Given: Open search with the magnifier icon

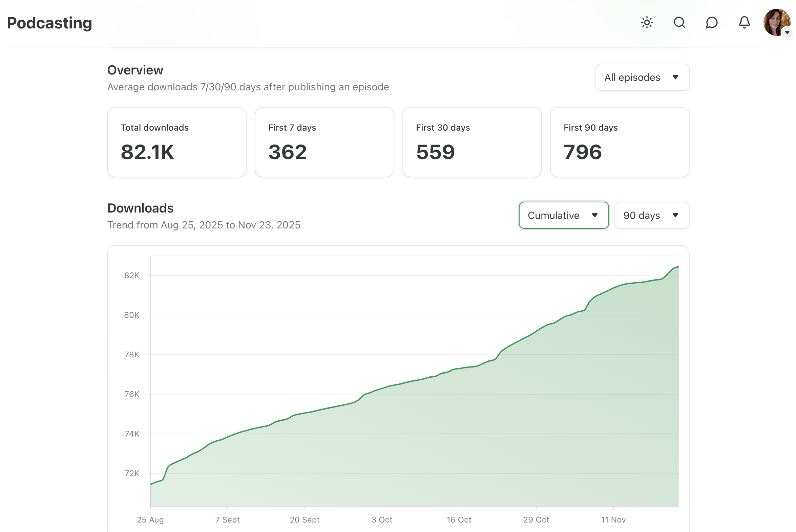Looking at the screenshot, I should [679, 23].
